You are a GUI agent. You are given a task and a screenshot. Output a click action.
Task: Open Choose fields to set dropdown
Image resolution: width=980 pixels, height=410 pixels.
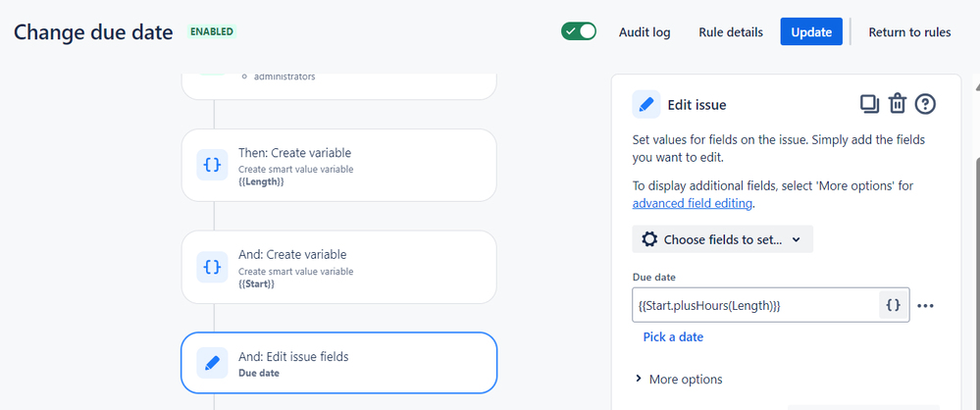[723, 239]
